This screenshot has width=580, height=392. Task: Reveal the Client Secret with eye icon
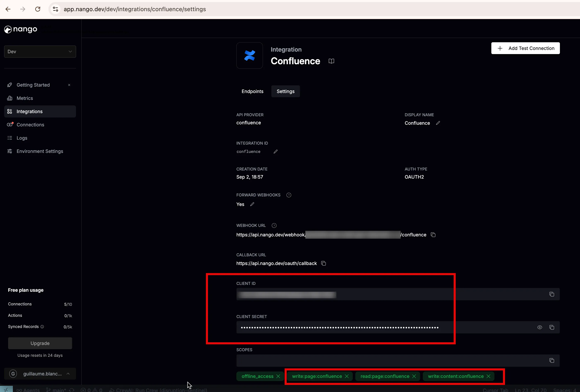point(540,327)
